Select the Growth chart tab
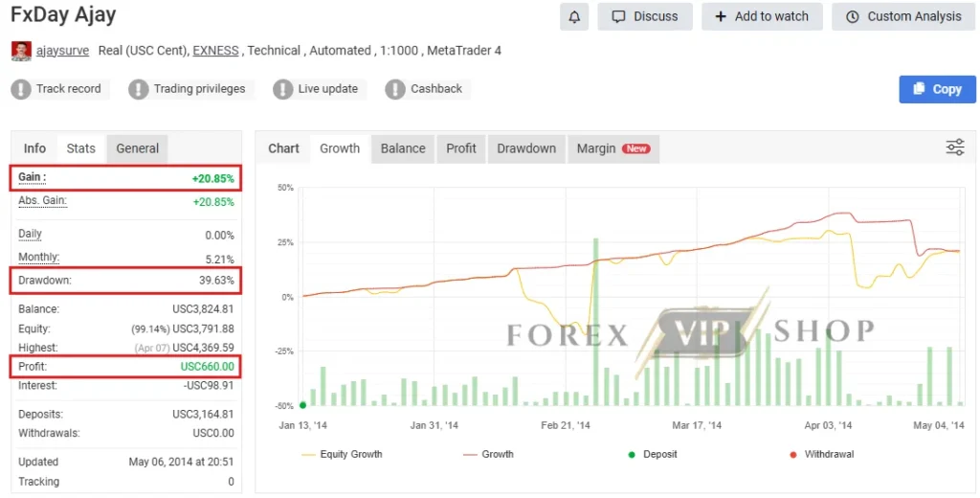980x498 pixels. click(x=340, y=148)
